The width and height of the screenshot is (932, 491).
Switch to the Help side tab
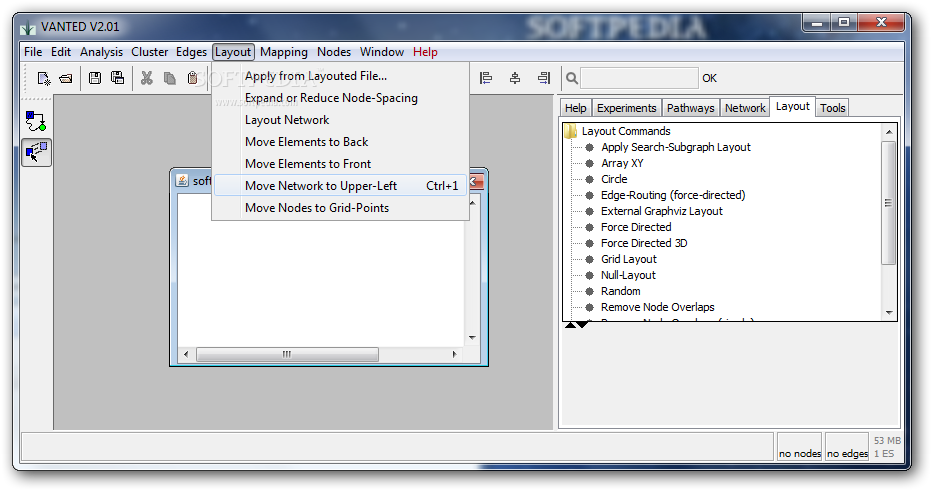(575, 108)
